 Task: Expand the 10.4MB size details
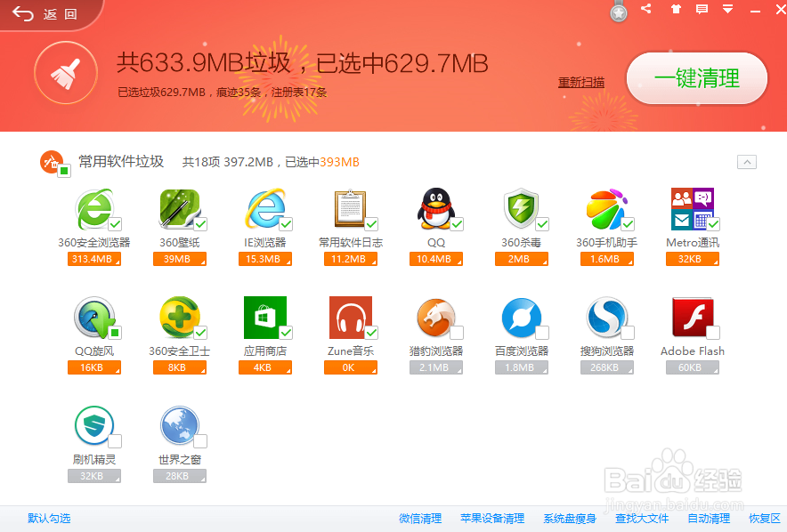[x=436, y=259]
